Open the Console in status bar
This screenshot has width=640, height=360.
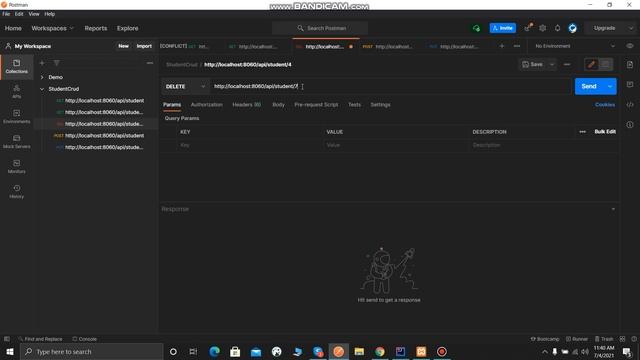point(84,339)
